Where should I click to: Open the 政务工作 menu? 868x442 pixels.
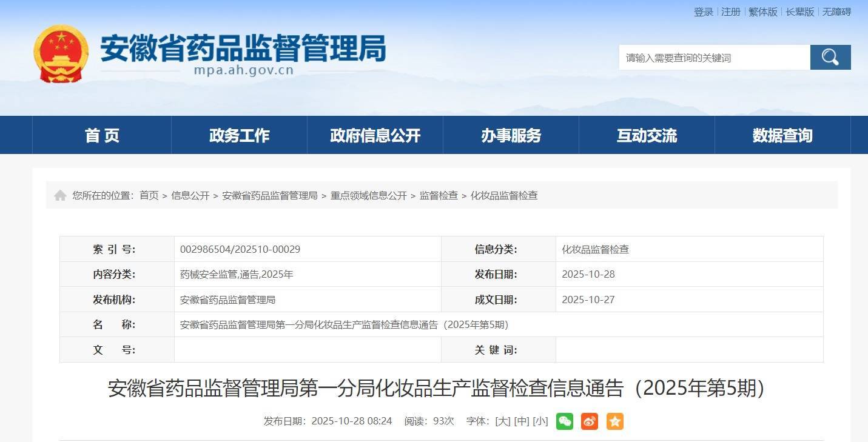click(x=239, y=135)
